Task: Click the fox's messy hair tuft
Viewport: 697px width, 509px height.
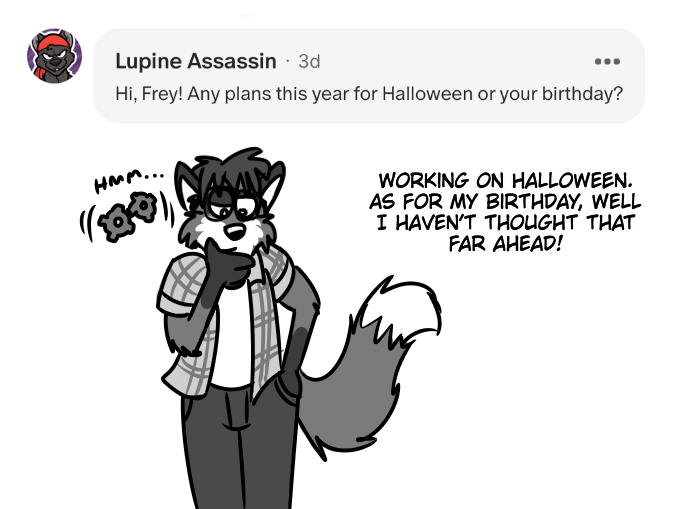Action: pyautogui.click(x=233, y=169)
